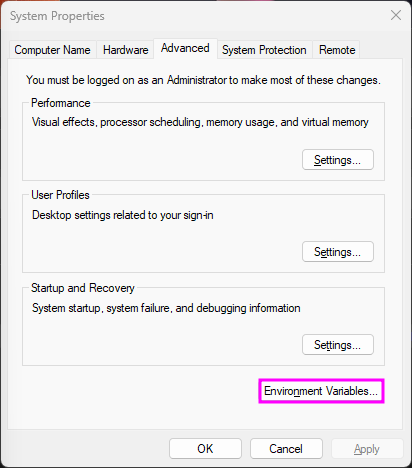Go to the System Protection tab

click(264, 50)
